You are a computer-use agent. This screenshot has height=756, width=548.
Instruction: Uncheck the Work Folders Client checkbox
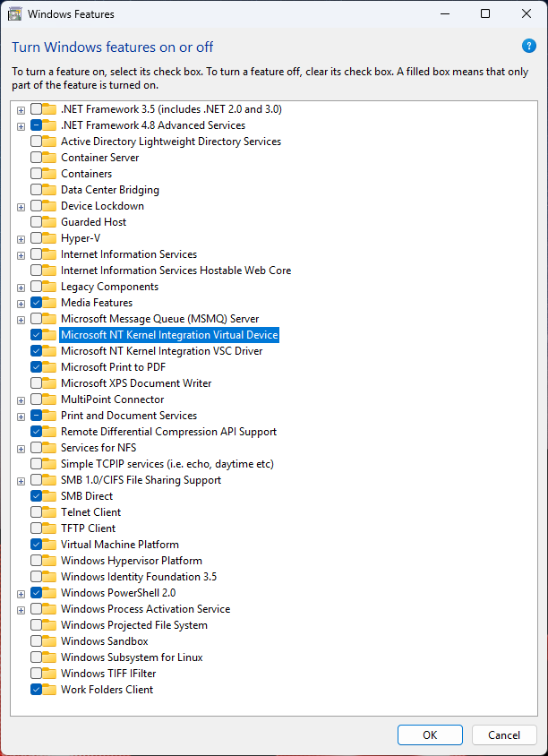[x=36, y=690]
